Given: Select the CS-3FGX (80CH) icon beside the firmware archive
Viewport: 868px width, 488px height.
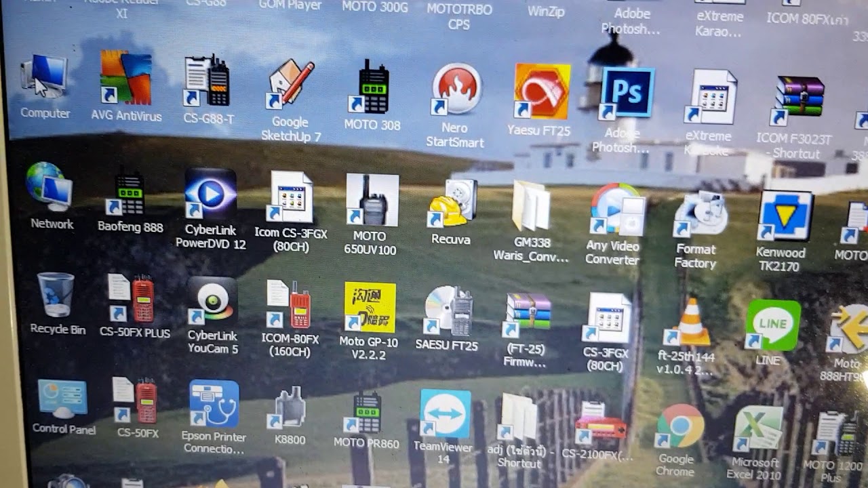Looking at the screenshot, I should 606,317.
